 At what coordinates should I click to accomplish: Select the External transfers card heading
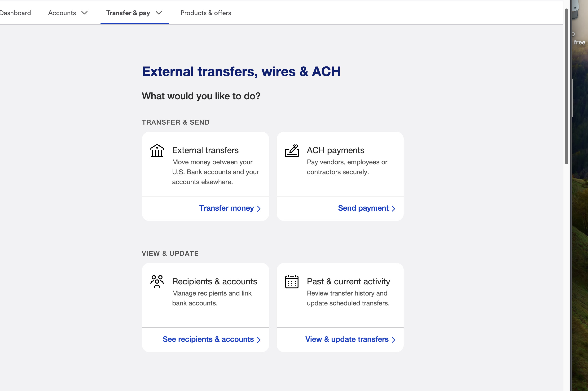coord(205,150)
